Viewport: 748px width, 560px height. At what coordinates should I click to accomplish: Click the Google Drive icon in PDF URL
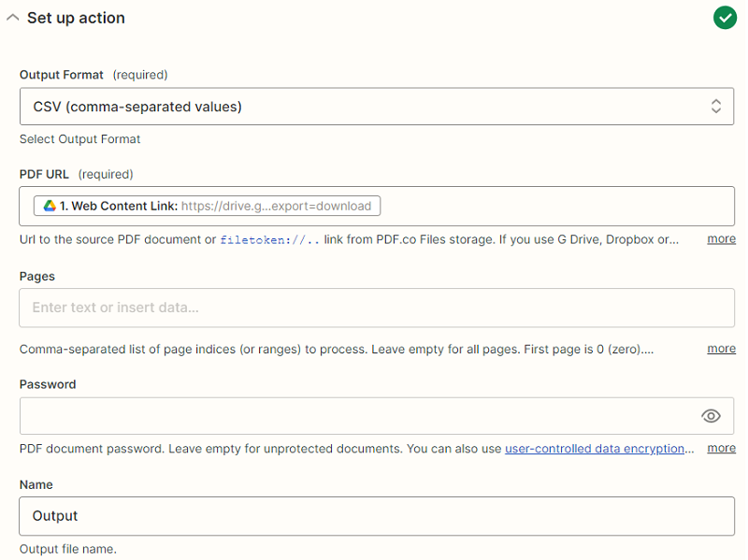point(50,206)
